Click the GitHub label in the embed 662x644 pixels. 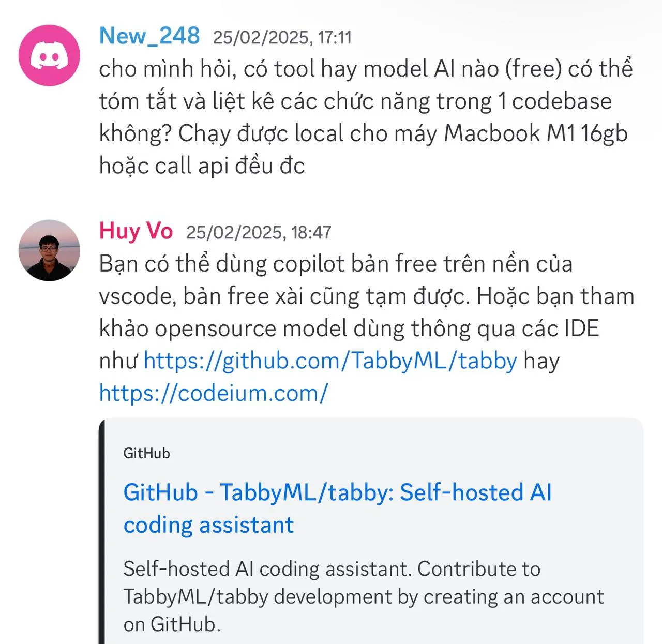click(146, 454)
